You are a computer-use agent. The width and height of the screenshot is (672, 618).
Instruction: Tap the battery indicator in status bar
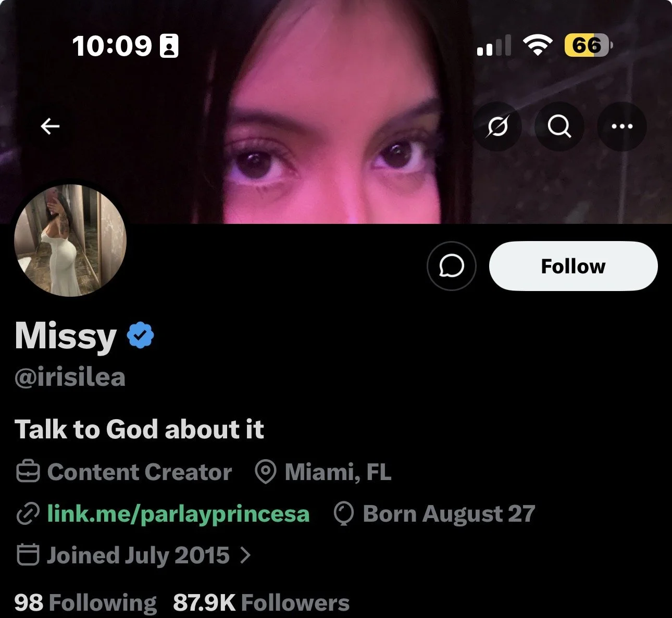coord(589,46)
